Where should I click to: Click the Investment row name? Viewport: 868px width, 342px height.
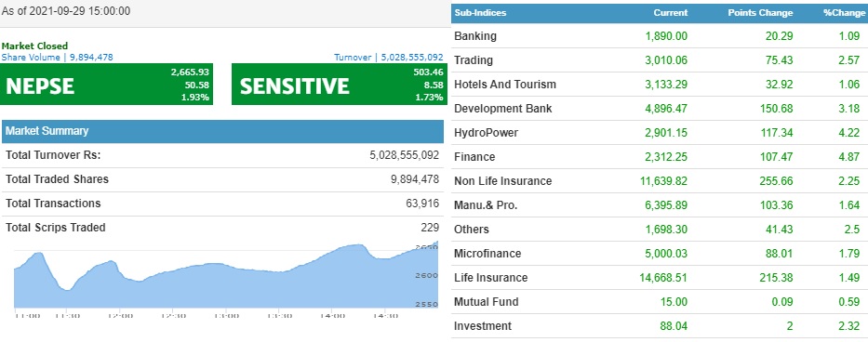click(x=483, y=326)
